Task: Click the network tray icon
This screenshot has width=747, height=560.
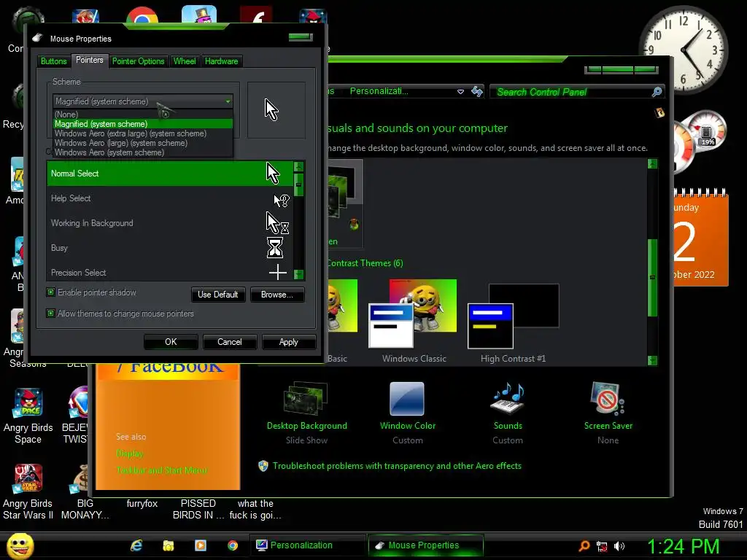Action: pos(602,546)
